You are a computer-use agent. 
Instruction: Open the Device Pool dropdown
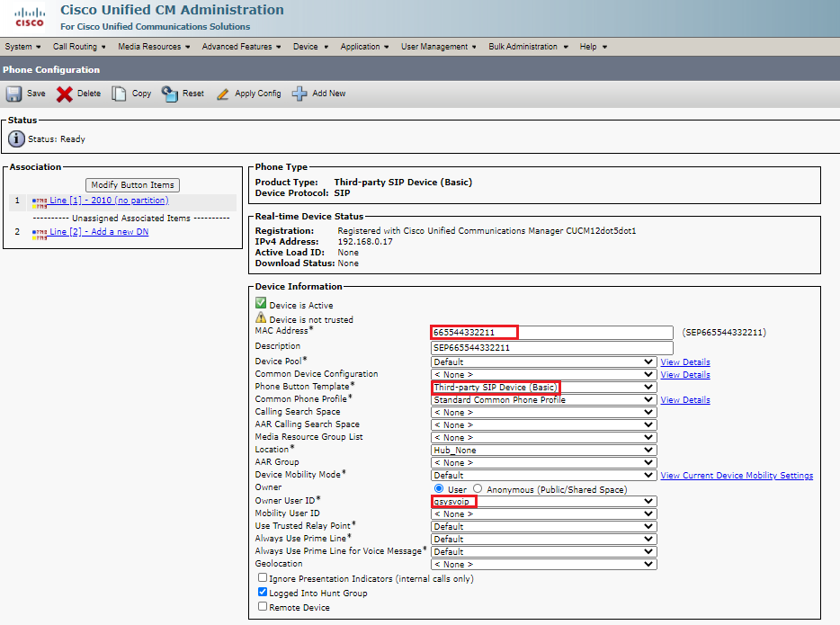[543, 362]
